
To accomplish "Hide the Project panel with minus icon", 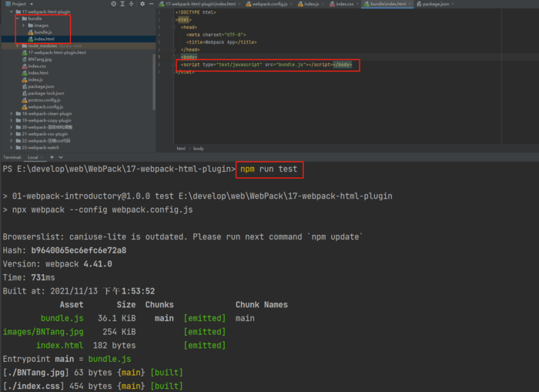I will tap(151, 4).
